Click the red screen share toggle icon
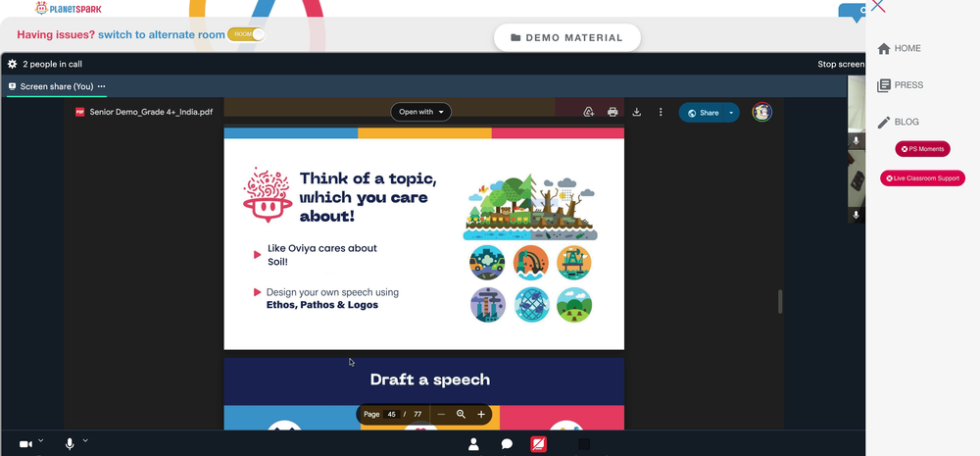Screen dimensions: 980x456 coord(539,444)
